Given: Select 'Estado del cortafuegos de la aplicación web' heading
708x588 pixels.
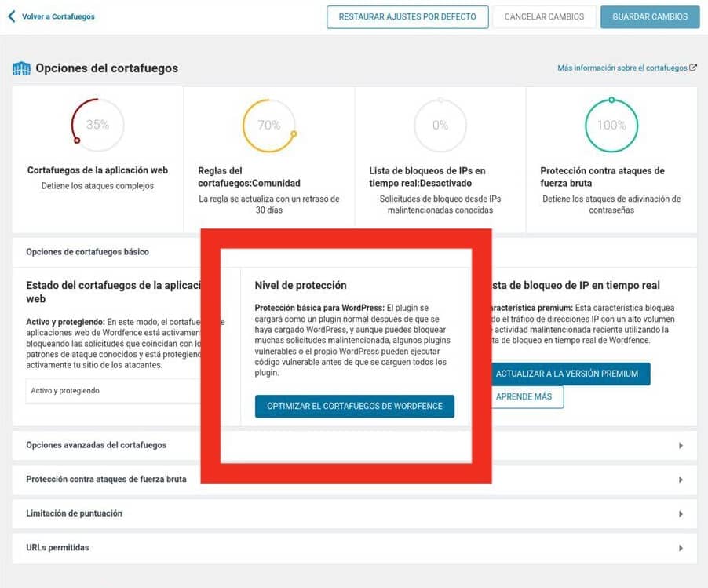Looking at the screenshot, I should 113,292.
